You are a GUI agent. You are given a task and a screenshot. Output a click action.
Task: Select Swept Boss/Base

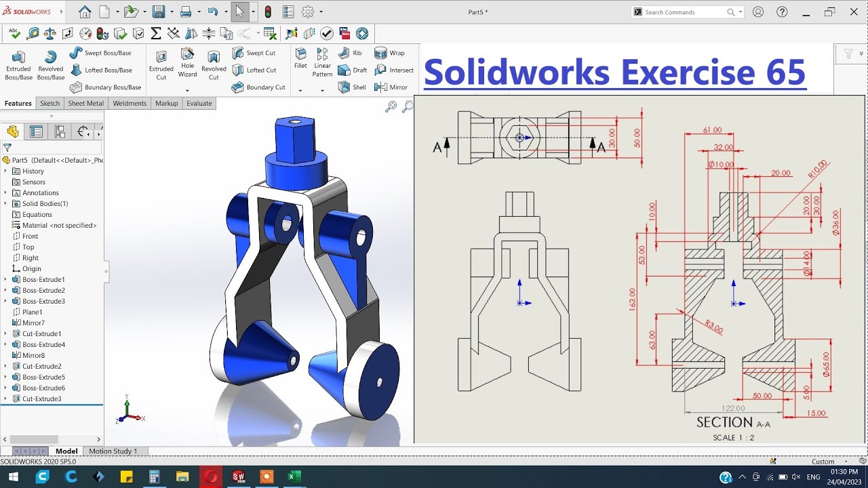(x=100, y=53)
